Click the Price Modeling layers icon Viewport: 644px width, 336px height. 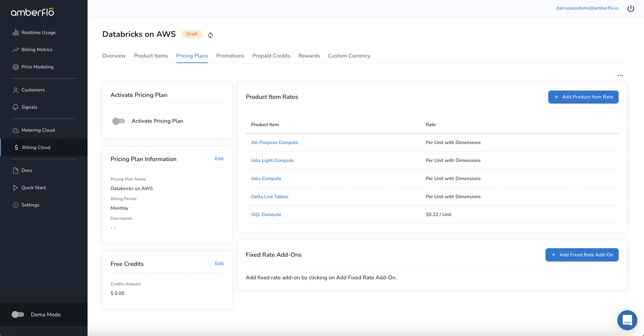pyautogui.click(x=16, y=67)
